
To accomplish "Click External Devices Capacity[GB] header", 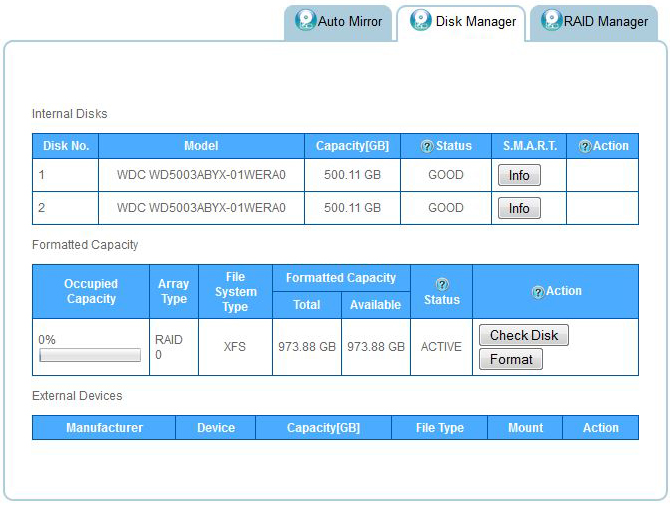I will tap(323, 428).
